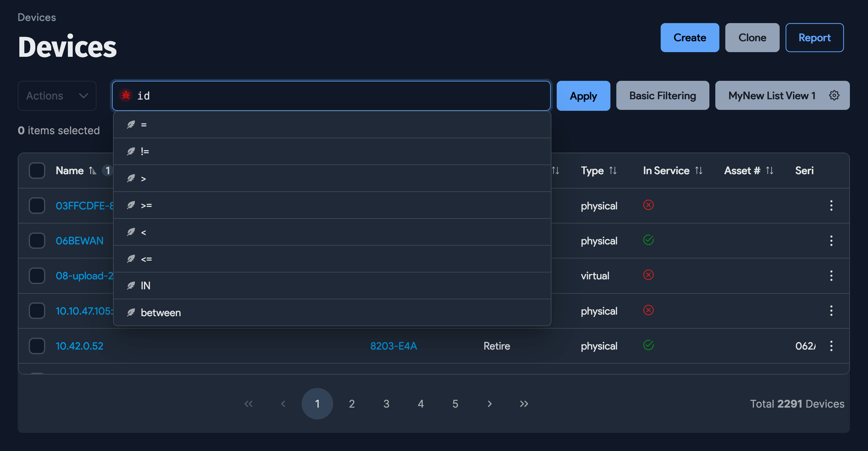
Task: Focus the advanced filter query input
Action: coord(337,96)
